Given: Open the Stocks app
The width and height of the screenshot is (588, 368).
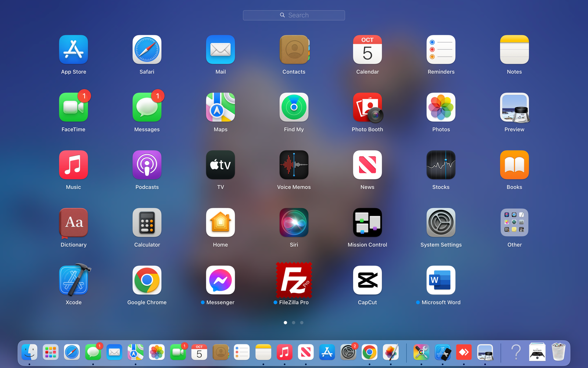Looking at the screenshot, I should click(x=441, y=165).
